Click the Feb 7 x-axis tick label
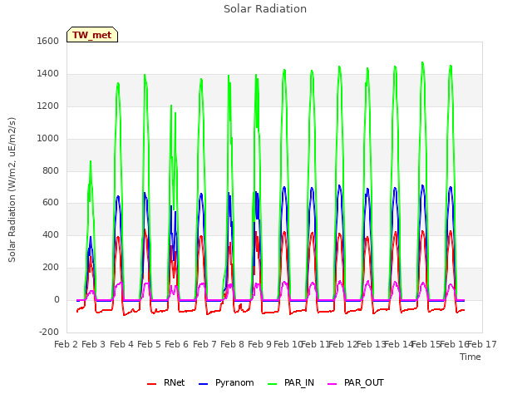The height and width of the screenshot is (399, 532). pos(204,344)
